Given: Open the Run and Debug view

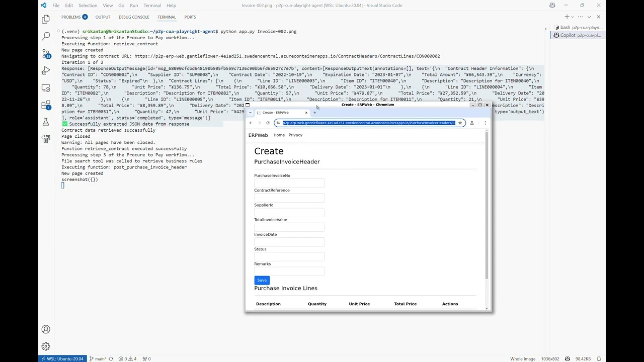Looking at the screenshot, I should coord(46,71).
